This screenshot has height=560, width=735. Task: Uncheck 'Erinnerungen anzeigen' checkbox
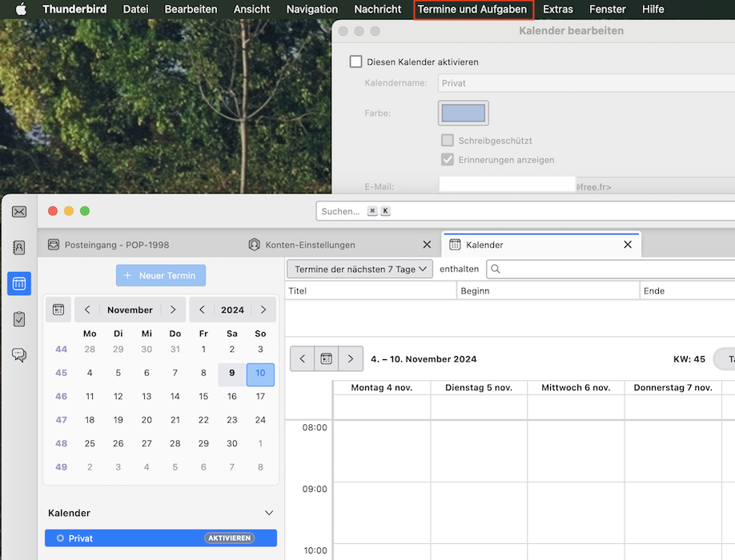tap(448, 160)
